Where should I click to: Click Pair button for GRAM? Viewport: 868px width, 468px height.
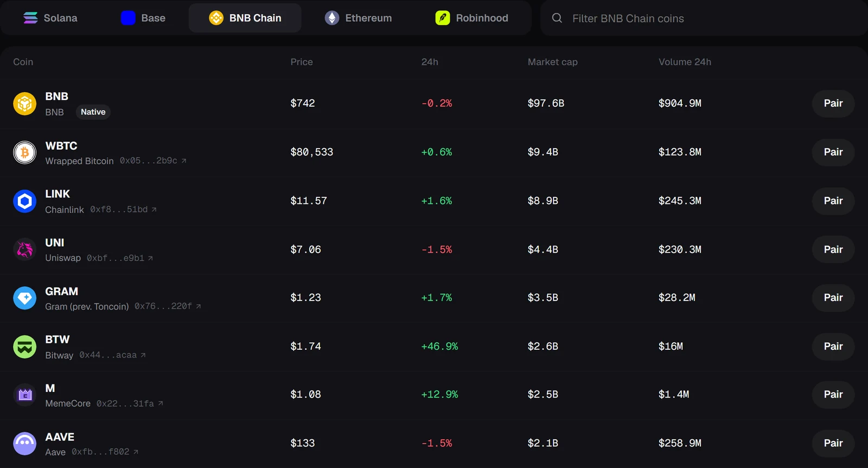[833, 298]
